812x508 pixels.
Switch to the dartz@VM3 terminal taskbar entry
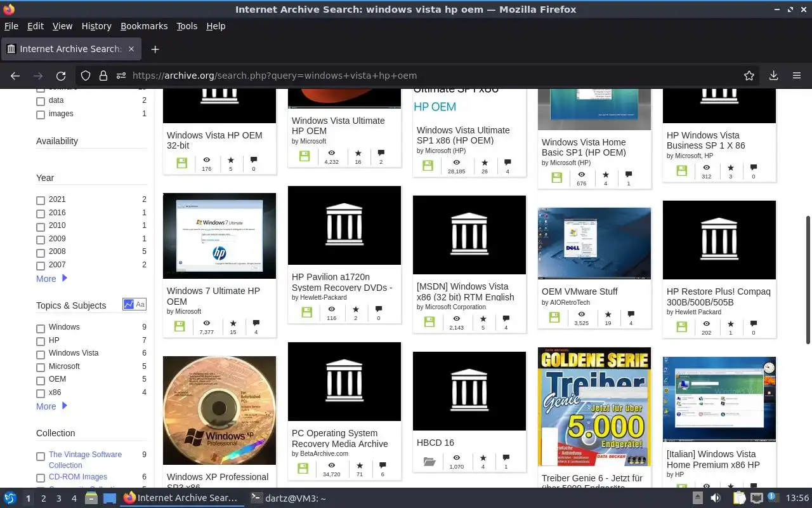289,498
